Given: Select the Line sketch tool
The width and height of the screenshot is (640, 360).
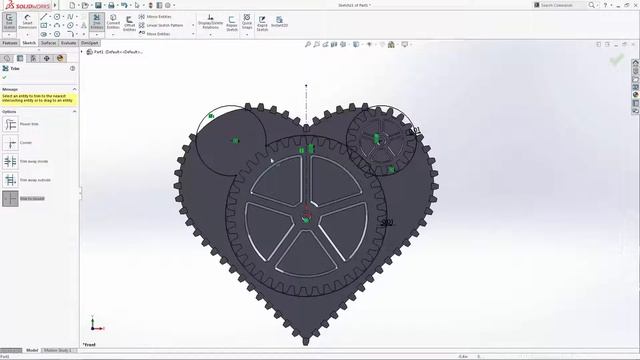Looking at the screenshot, I should tap(43, 17).
